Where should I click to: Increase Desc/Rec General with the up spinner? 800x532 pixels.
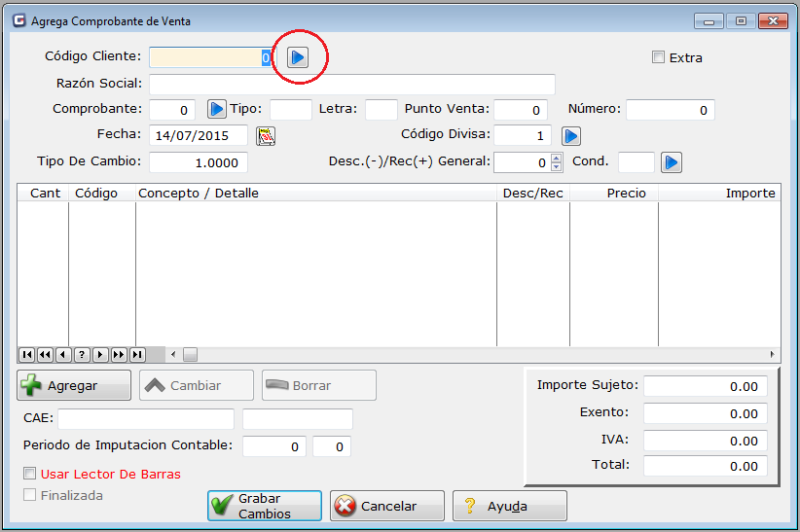(x=556, y=159)
